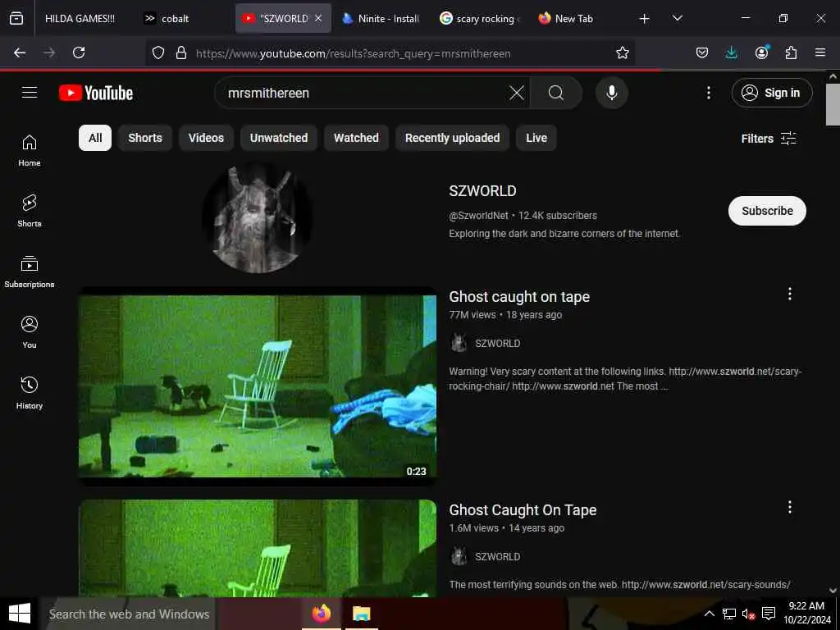Select the Watched filter chip
This screenshot has width=840, height=630.
click(356, 138)
